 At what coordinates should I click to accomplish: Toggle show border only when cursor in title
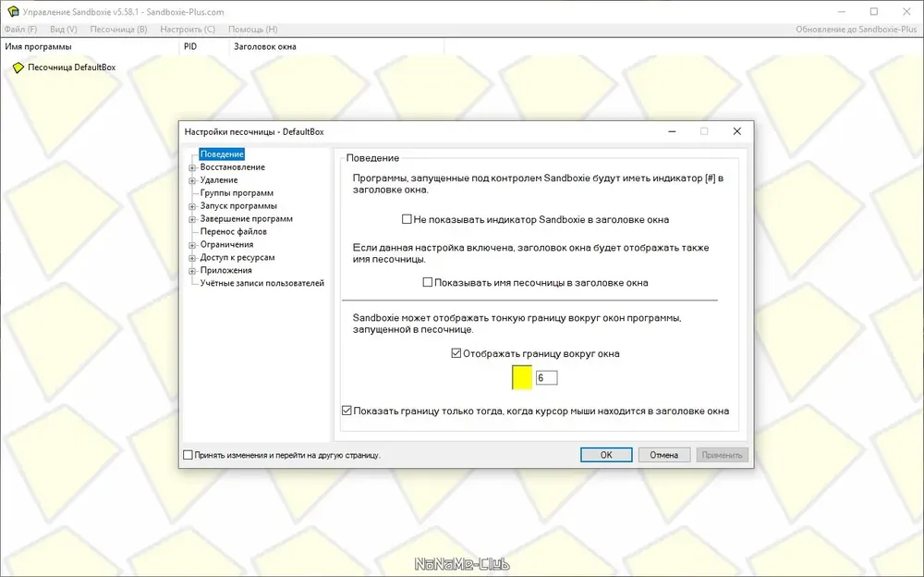click(346, 410)
